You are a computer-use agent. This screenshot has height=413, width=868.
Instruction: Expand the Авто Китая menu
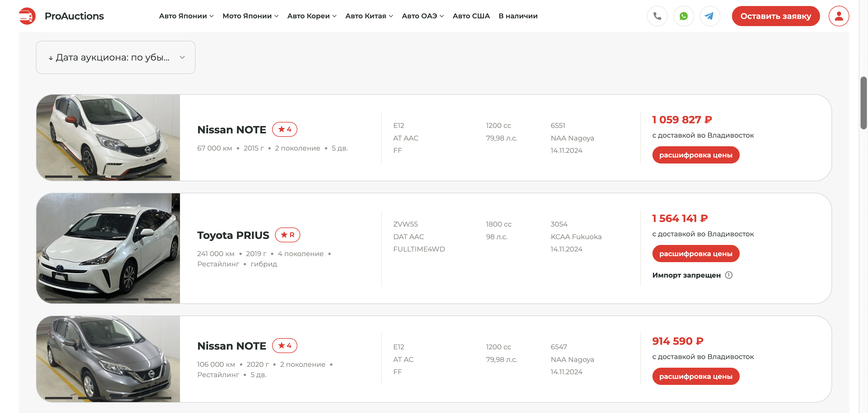369,16
